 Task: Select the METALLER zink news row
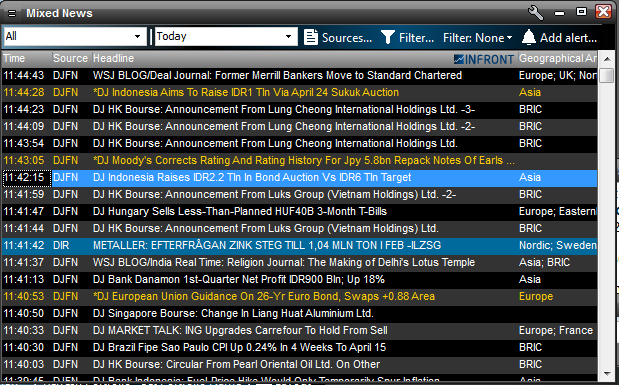point(299,245)
